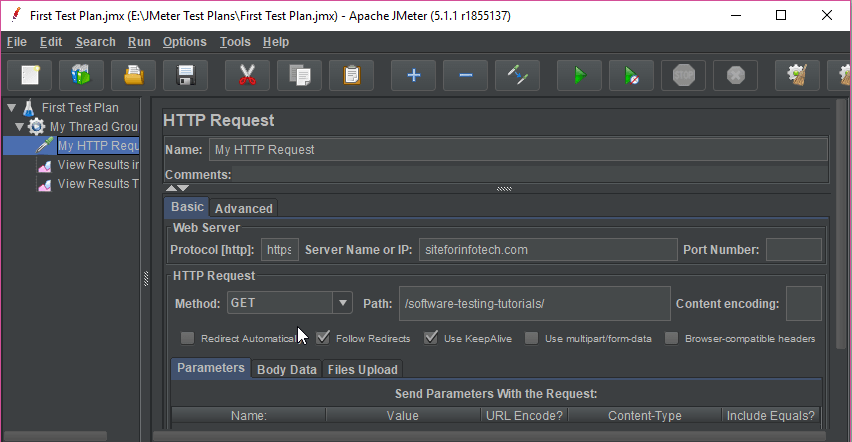852x442 pixels.
Task: Open the Search menu
Action: [96, 42]
